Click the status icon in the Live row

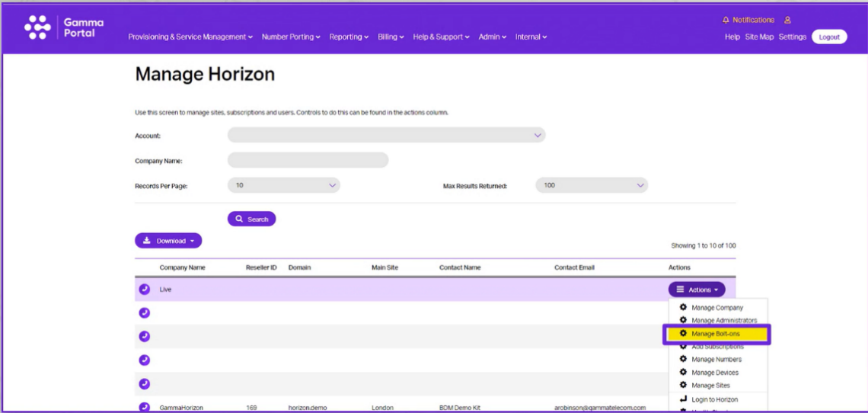coord(145,290)
